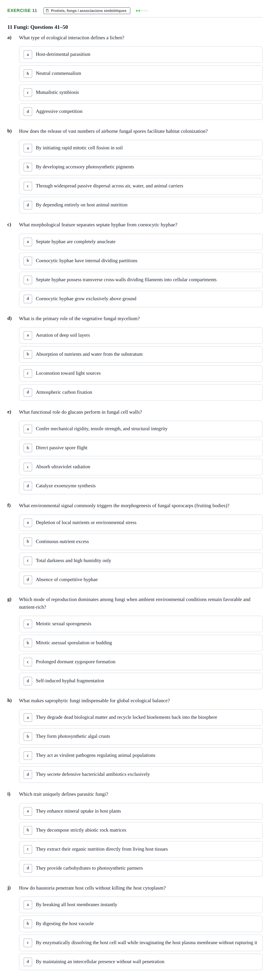Click letter badge c for 'extract organic nutrition' answer
This screenshot has height=980, width=270.
pos(28,849)
